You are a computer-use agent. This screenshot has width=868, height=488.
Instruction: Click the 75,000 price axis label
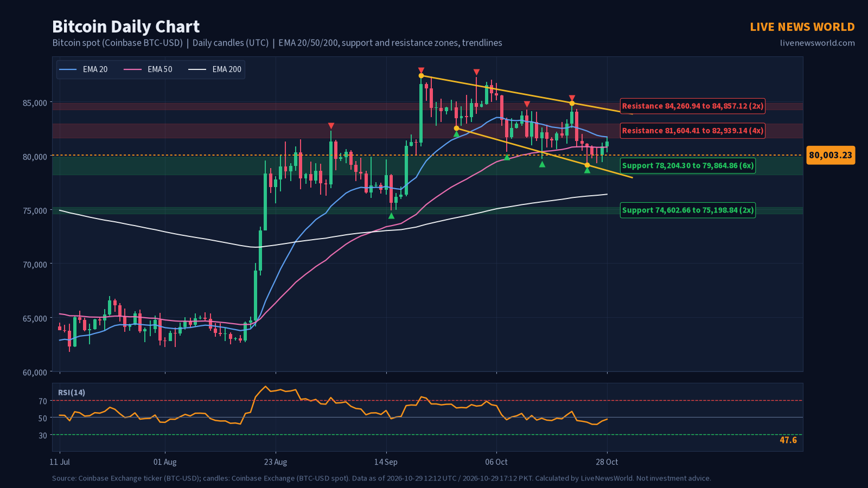pos(35,210)
